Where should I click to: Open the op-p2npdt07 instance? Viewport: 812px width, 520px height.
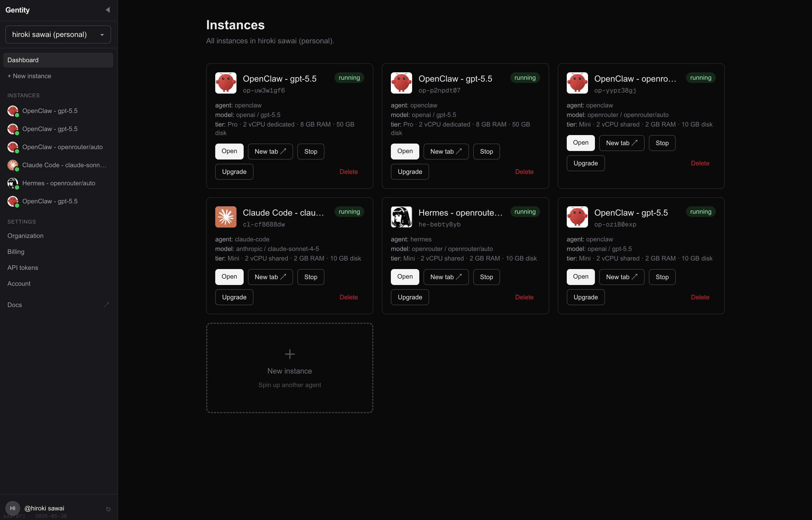pyautogui.click(x=405, y=151)
